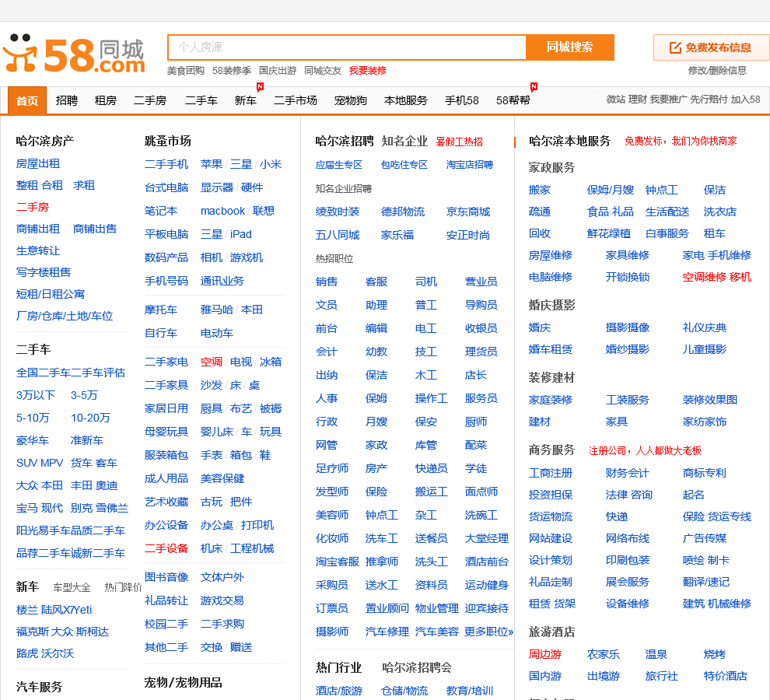Open 搬家 under 家政服务
The height and width of the screenshot is (700, 770).
coord(540,190)
